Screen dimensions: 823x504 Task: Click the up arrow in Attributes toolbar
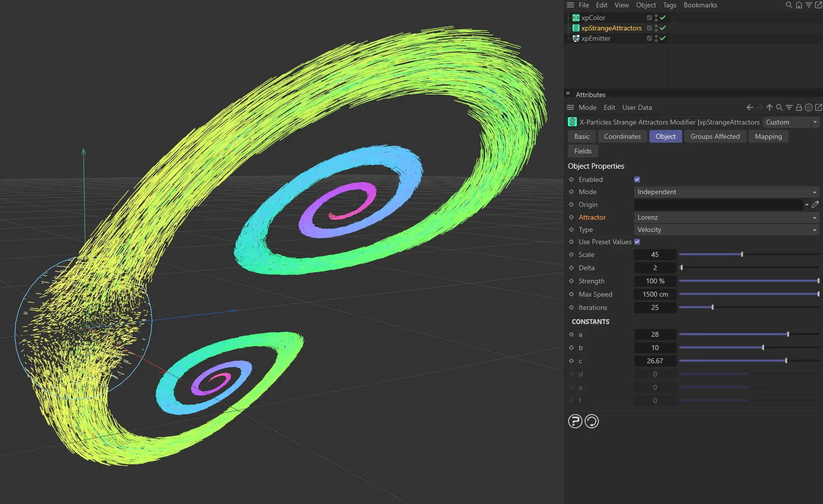pyautogui.click(x=769, y=107)
